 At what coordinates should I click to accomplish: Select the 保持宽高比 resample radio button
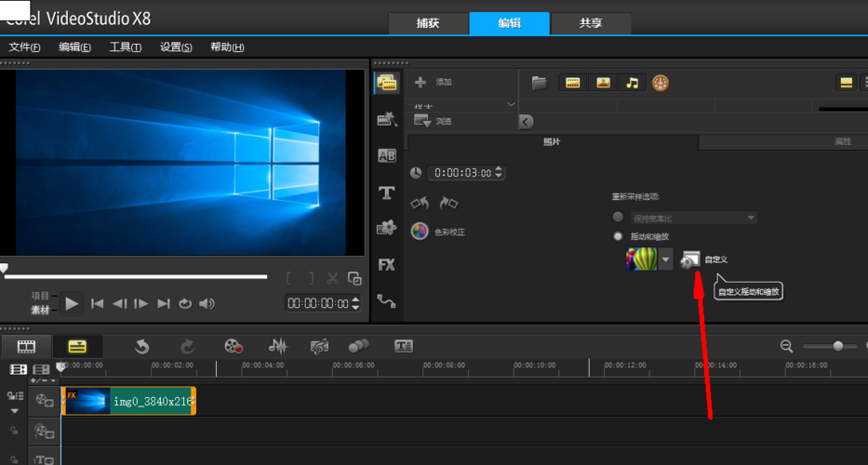[618, 217]
